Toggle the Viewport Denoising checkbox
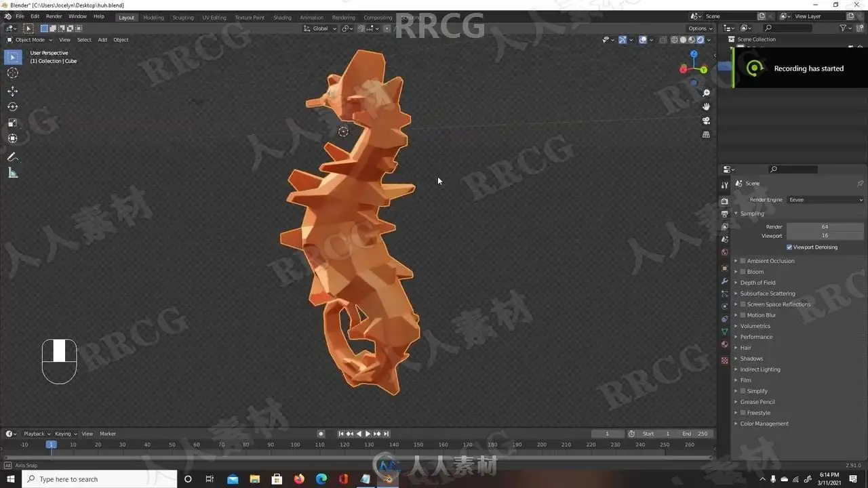The height and width of the screenshot is (488, 868). click(789, 247)
